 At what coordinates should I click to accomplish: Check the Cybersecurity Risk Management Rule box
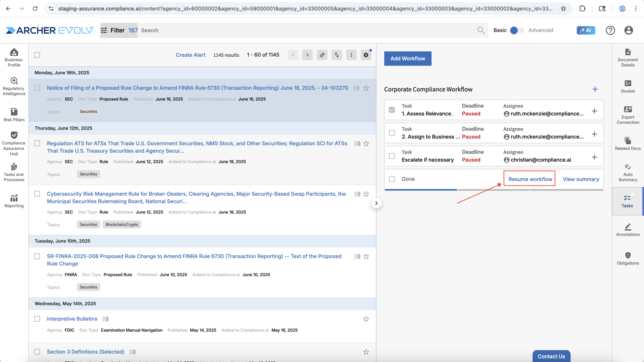pos(37,194)
